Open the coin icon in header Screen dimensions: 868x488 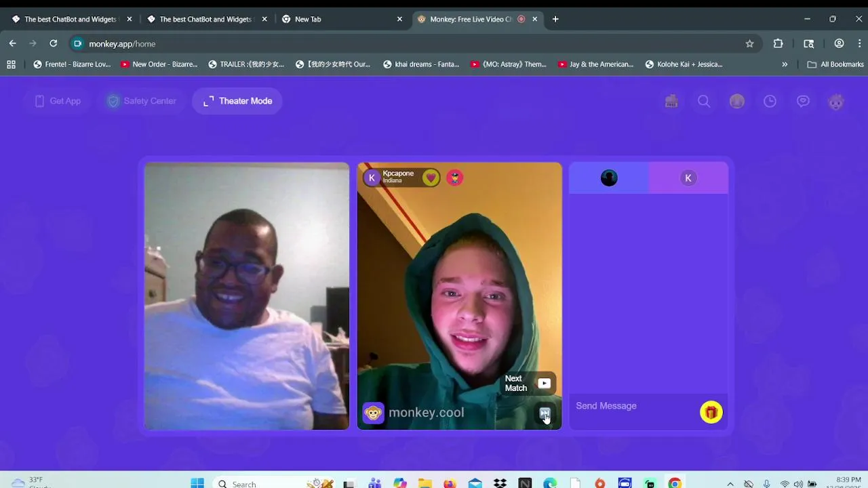pos(737,101)
